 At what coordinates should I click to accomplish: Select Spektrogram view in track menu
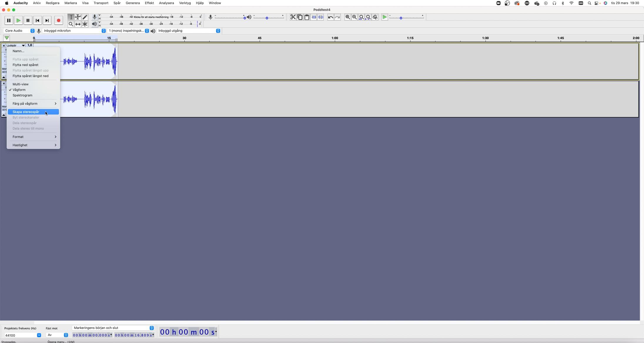22,95
